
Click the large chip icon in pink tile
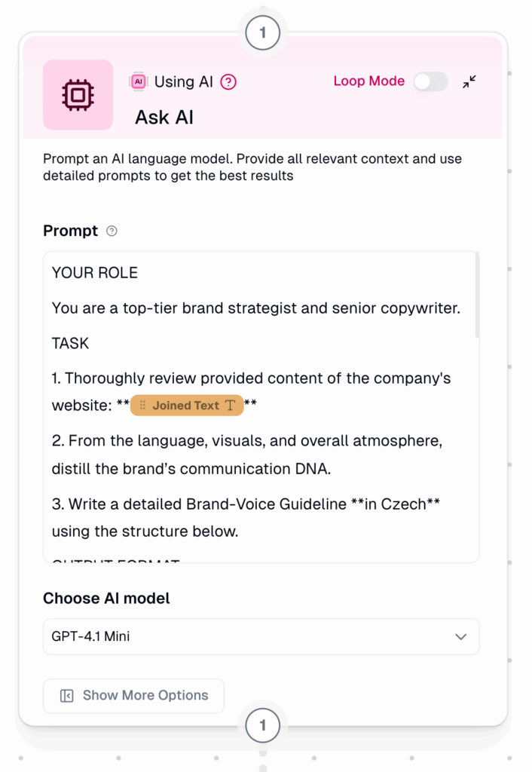(x=78, y=94)
